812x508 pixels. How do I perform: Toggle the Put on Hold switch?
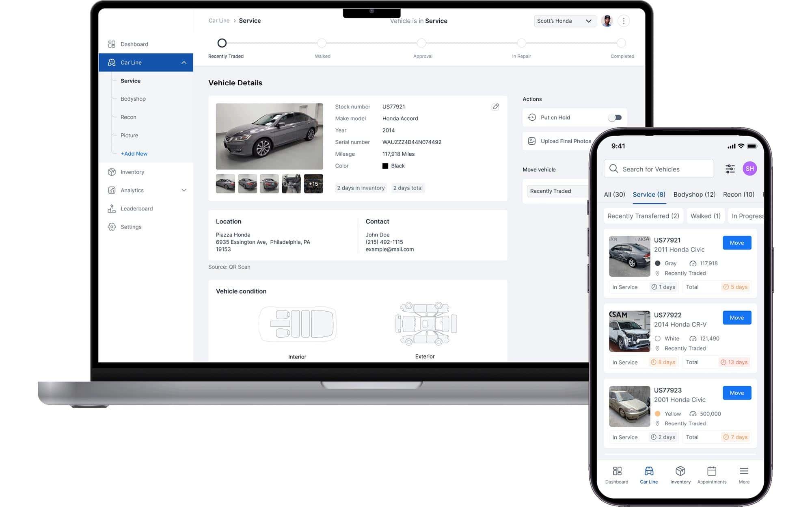(x=615, y=117)
